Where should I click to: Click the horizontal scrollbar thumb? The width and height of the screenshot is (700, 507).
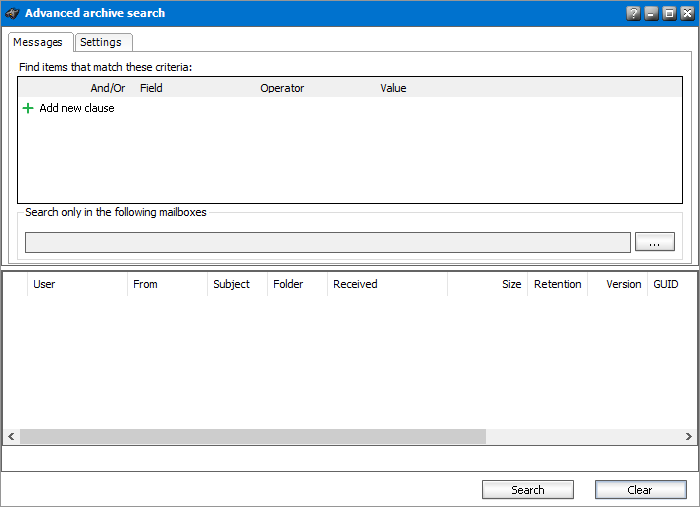(x=253, y=436)
